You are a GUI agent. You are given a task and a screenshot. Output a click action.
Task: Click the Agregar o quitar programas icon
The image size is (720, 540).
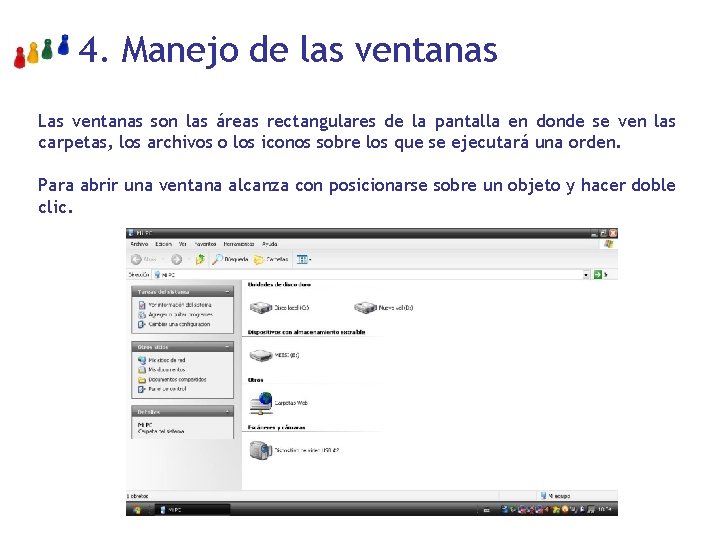pos(142,315)
